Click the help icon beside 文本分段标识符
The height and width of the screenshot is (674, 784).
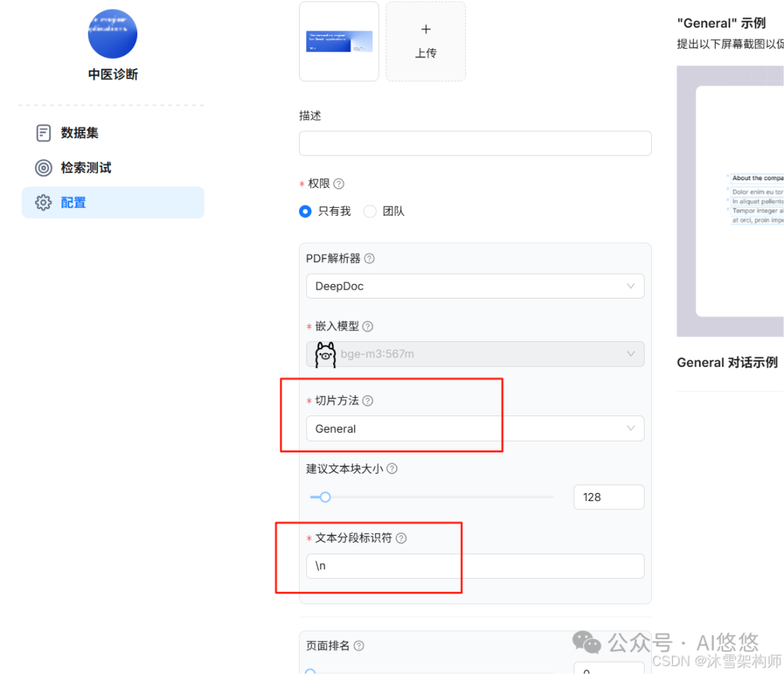(401, 538)
